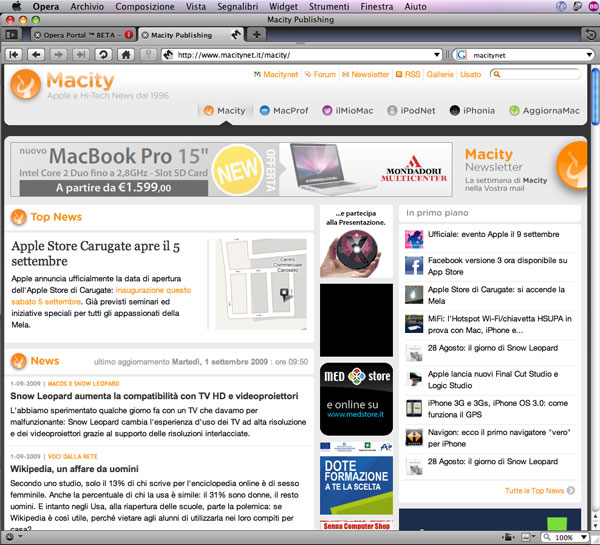Click the Tutte le Top News arrow icon

point(571,490)
